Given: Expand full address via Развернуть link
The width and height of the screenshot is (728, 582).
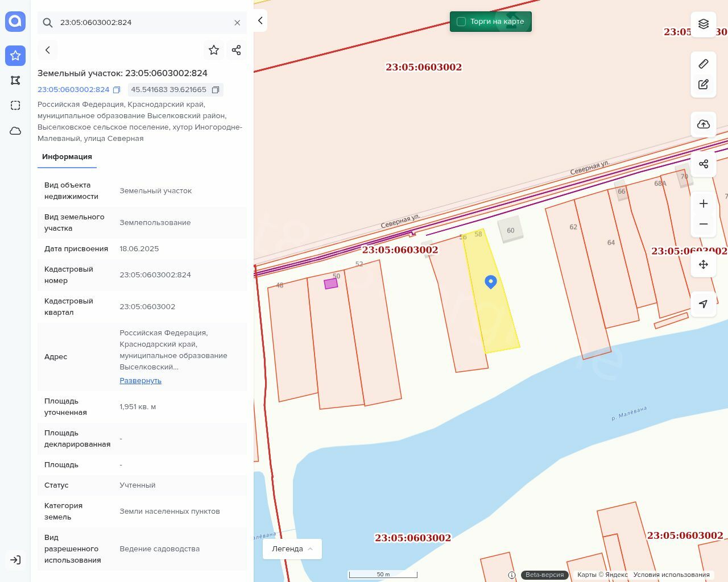Looking at the screenshot, I should 140,381.
